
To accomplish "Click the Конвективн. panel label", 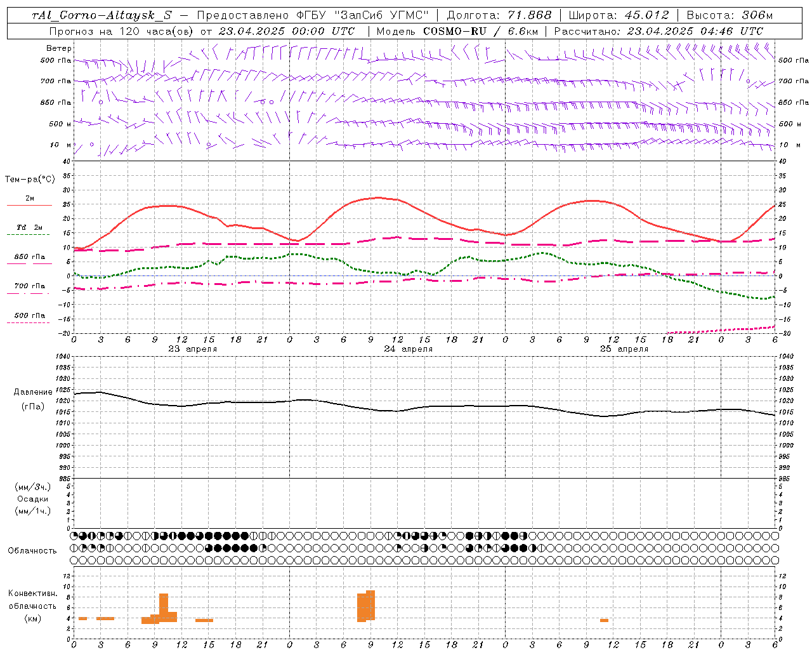I will [x=33, y=594].
